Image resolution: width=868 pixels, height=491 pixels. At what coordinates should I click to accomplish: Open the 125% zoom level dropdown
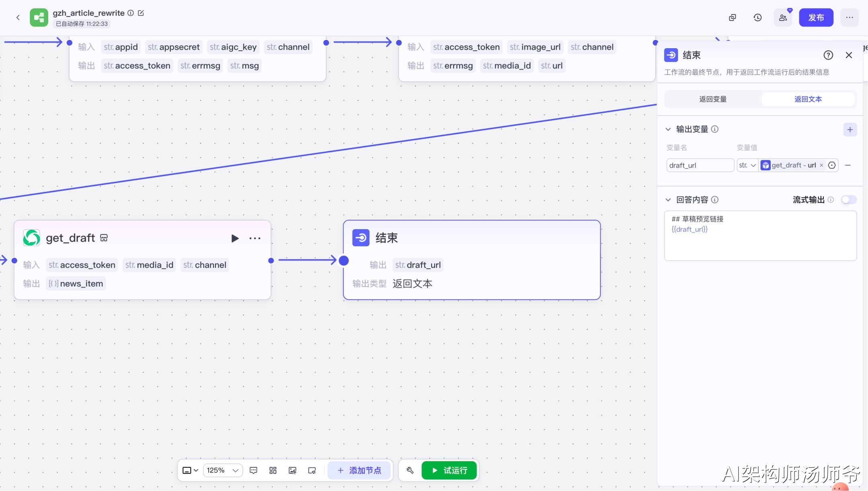tap(223, 470)
